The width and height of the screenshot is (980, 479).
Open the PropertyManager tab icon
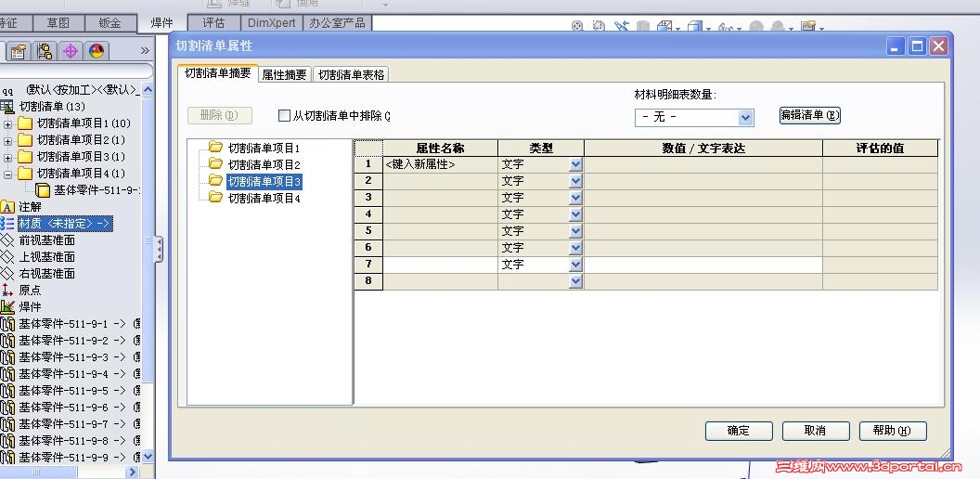19,51
